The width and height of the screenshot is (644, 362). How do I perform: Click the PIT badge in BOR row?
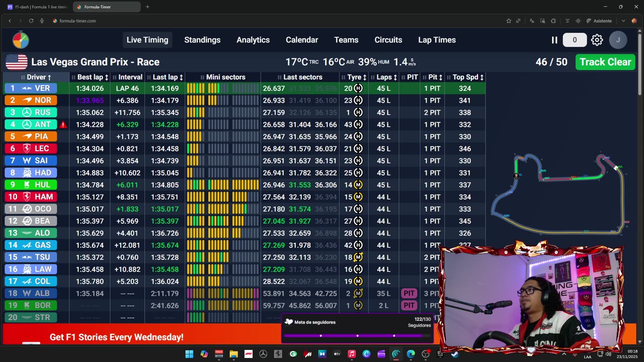[x=409, y=305]
